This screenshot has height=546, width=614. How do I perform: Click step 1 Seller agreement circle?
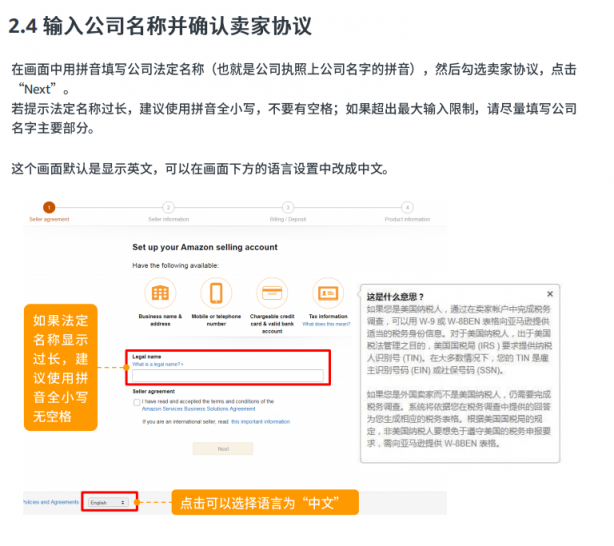click(49, 207)
